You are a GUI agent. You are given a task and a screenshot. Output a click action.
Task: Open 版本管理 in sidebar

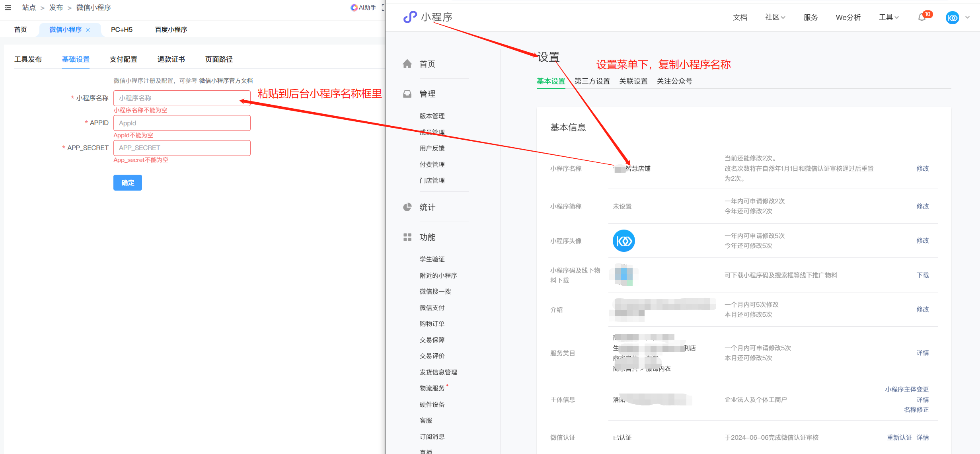432,116
